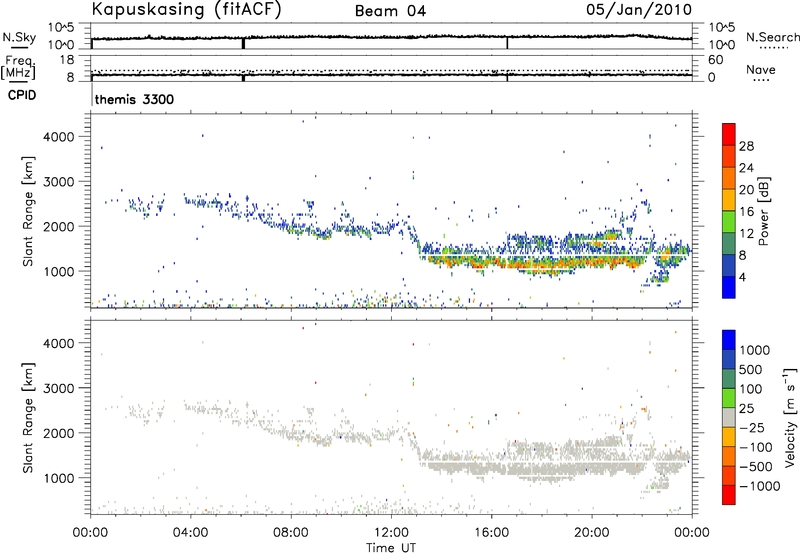The width and height of the screenshot is (800, 554).
Task: Click the "Nave" legend label
Action: 761,70
